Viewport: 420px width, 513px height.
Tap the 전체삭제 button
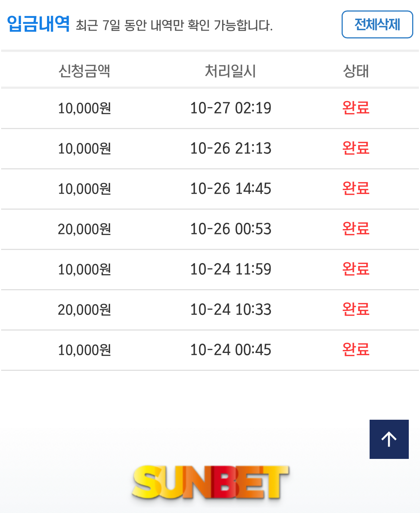(x=377, y=25)
